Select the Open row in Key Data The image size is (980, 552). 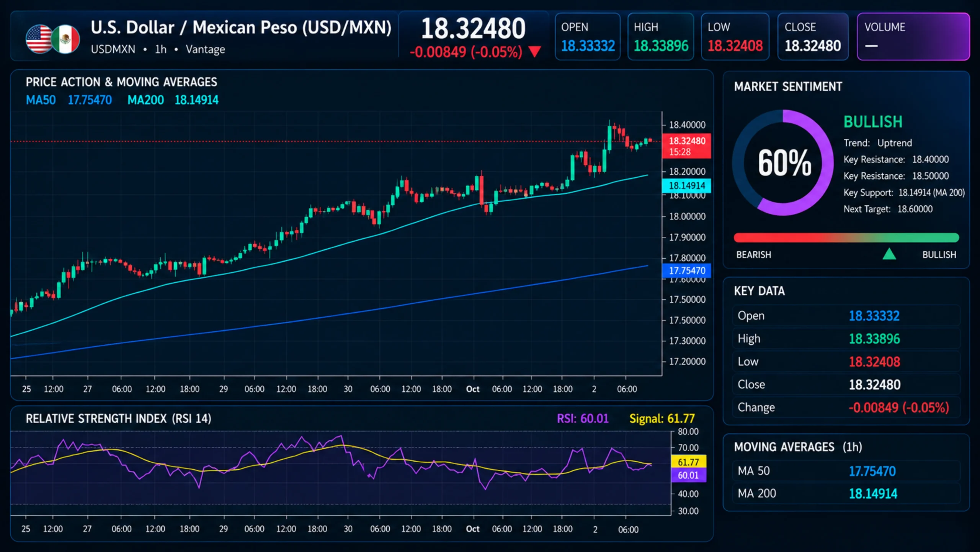[x=846, y=316]
